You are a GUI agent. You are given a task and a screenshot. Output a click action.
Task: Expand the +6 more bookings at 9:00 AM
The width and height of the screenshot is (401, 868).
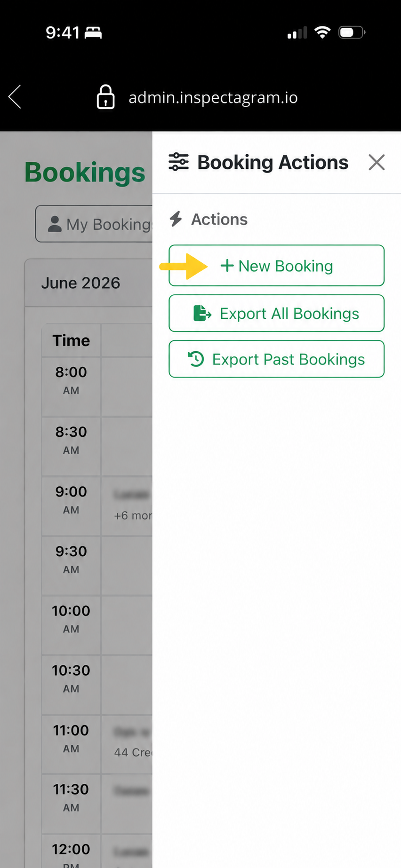133,515
